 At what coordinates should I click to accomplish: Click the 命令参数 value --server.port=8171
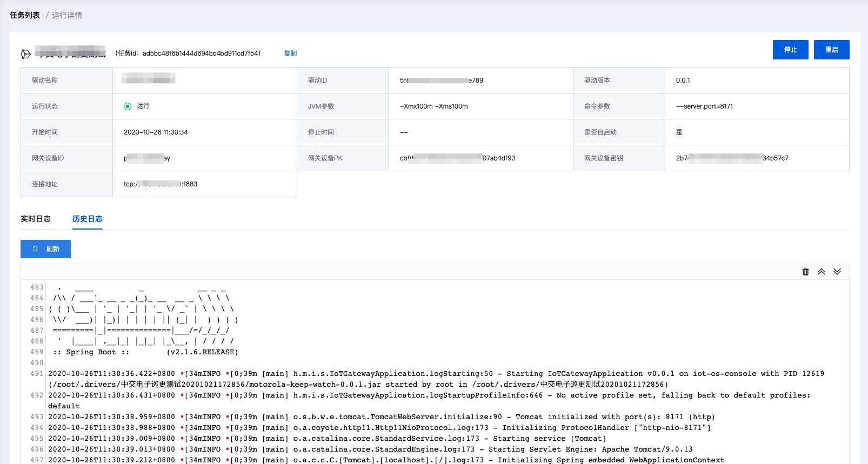point(704,106)
